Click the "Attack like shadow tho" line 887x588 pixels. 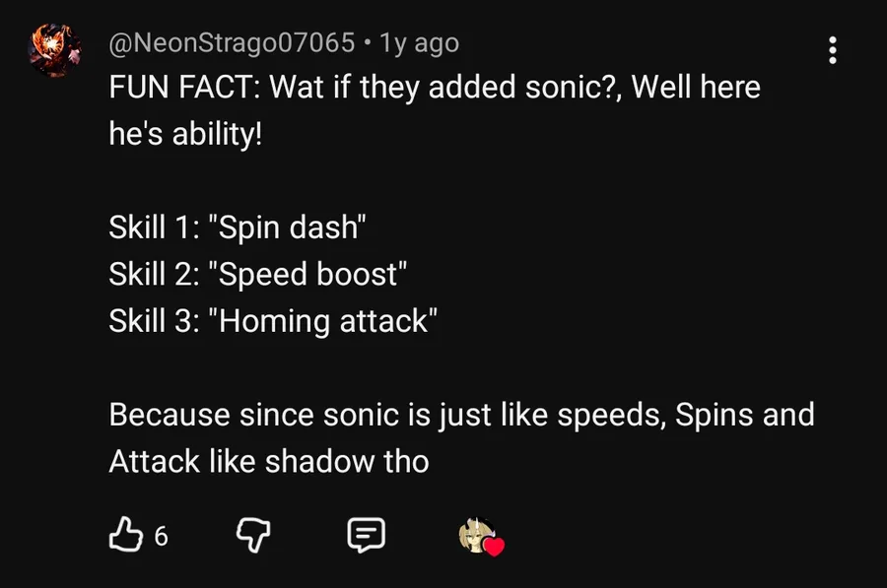click(x=268, y=460)
